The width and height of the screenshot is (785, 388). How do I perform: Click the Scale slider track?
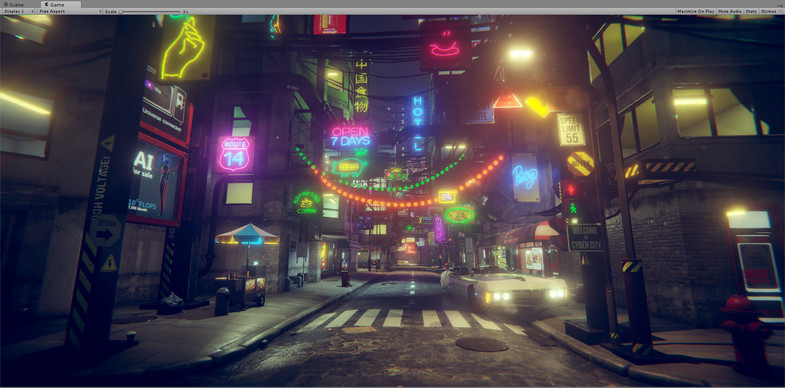149,11
